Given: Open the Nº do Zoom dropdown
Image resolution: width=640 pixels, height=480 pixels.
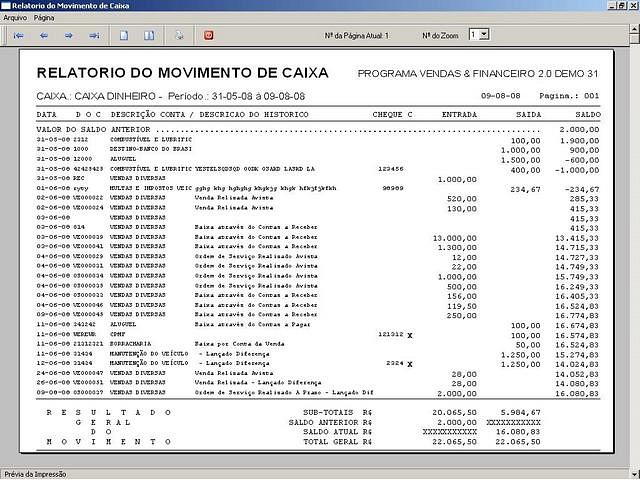Looking at the screenshot, I should click(x=485, y=35).
